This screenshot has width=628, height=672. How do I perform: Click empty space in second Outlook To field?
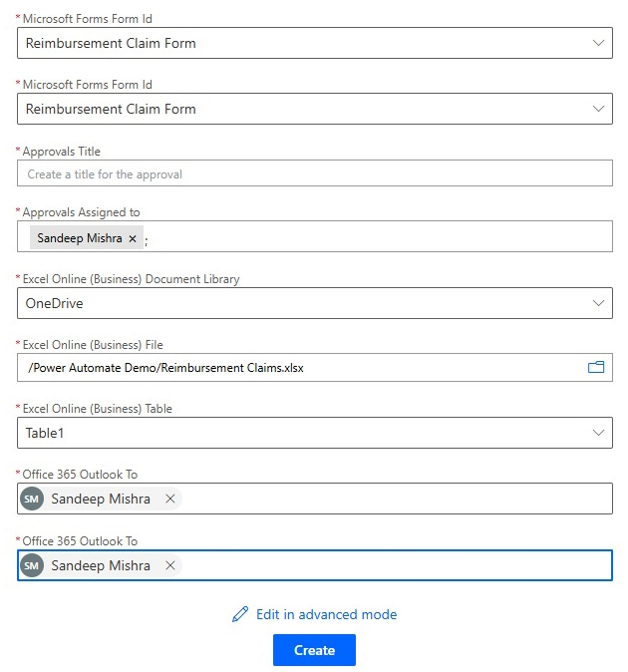tap(399, 565)
